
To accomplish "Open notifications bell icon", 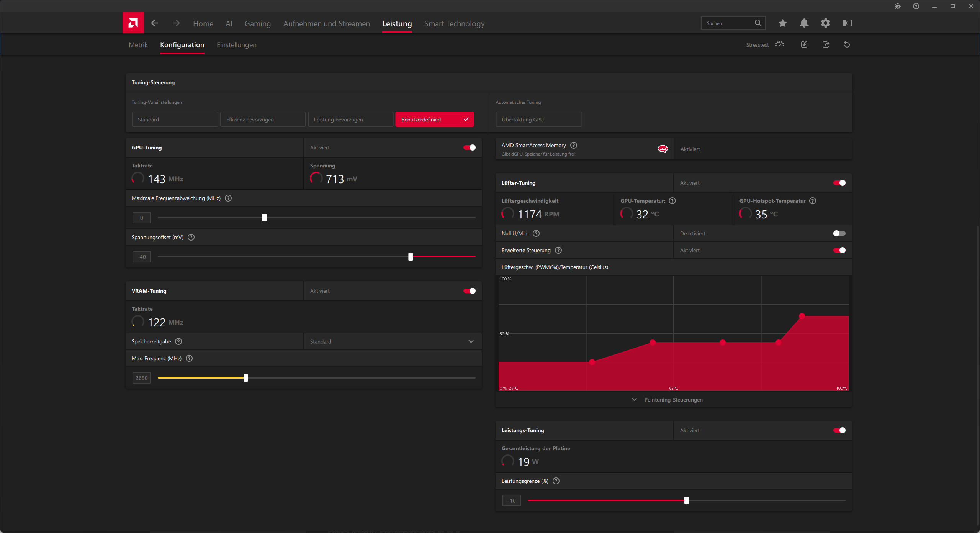I will 804,23.
